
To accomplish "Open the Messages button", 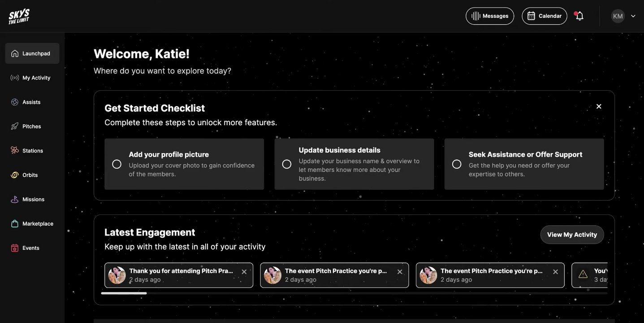I will coord(490,16).
